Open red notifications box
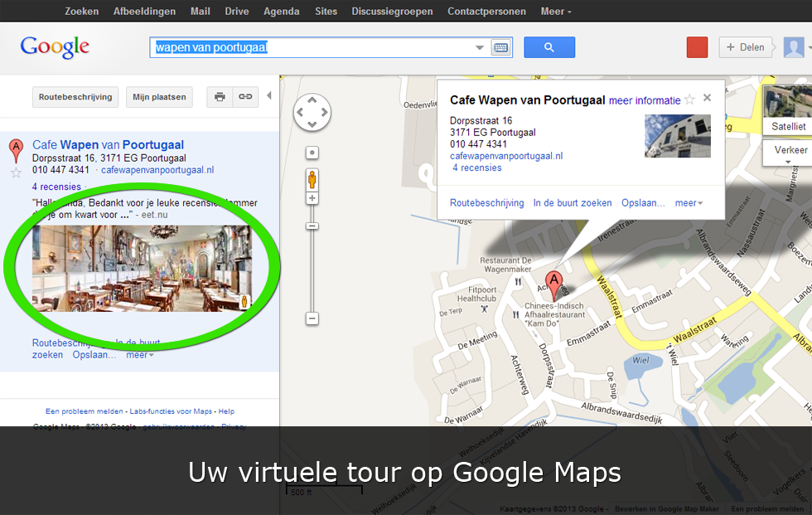The width and height of the screenshot is (812, 515). tap(697, 47)
